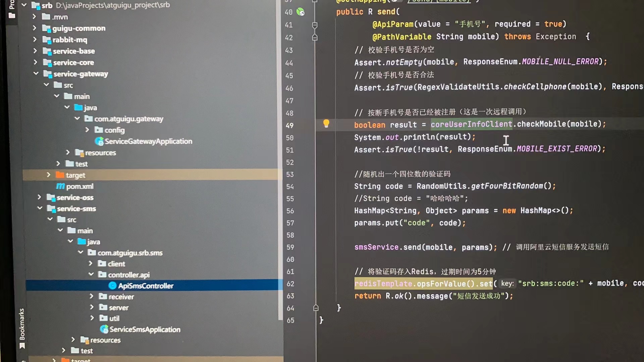Click the fold marker on line 41
The image size is (644, 362).
[x=315, y=25]
